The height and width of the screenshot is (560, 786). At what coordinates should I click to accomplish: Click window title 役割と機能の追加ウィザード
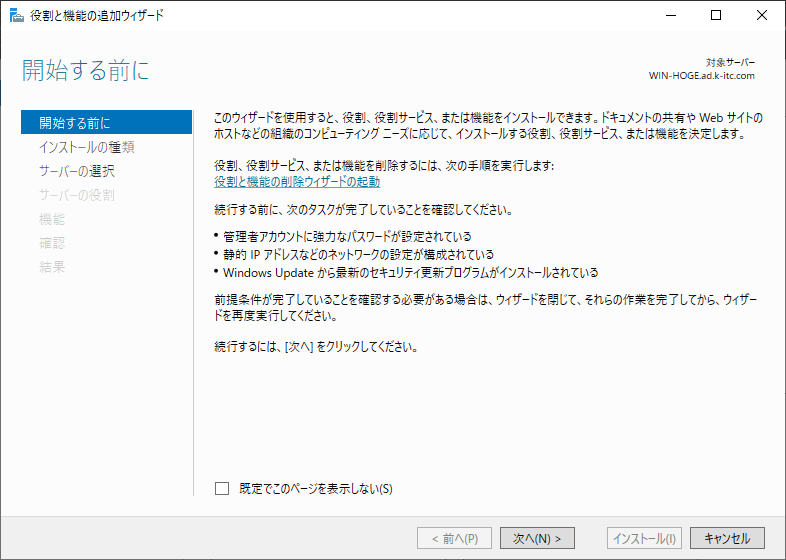97,16
